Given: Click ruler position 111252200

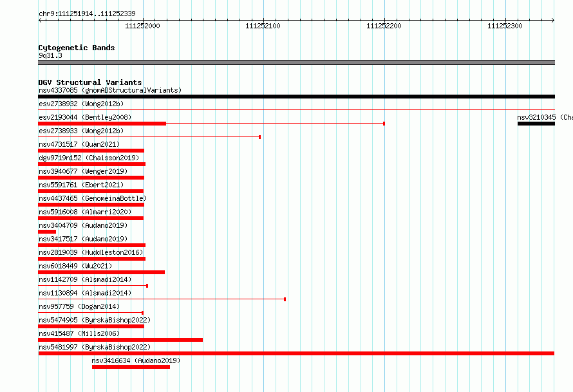Looking at the screenshot, I should coord(384,26).
